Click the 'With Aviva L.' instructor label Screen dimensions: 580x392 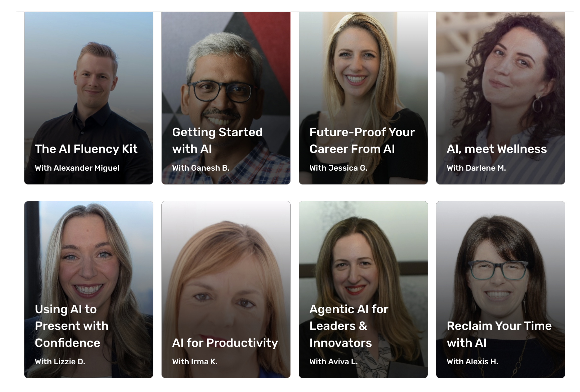pyautogui.click(x=333, y=362)
